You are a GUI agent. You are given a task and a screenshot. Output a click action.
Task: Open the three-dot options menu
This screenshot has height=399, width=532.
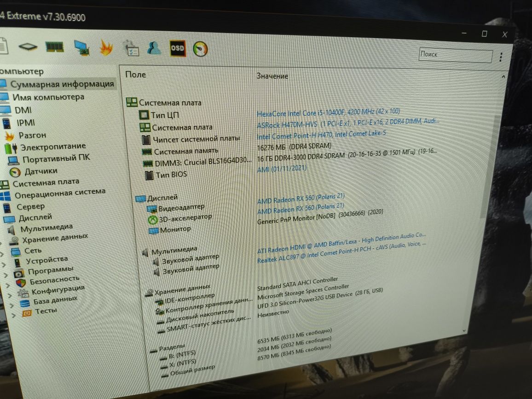click(x=501, y=57)
